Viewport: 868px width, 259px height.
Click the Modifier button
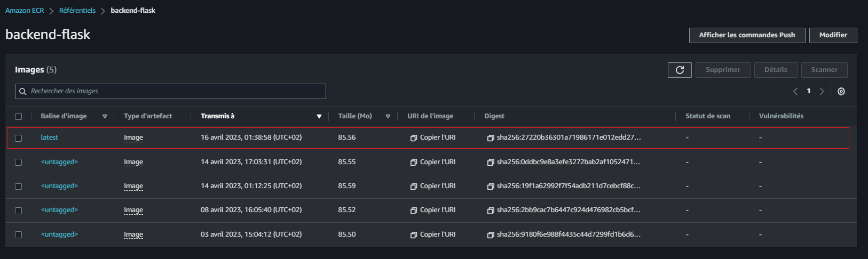coord(833,35)
